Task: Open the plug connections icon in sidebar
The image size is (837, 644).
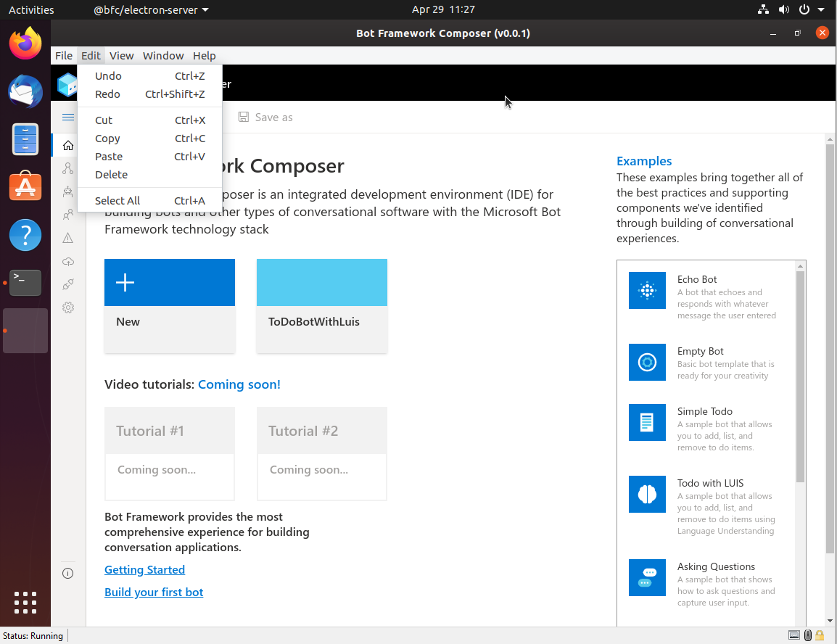Action: [67, 284]
